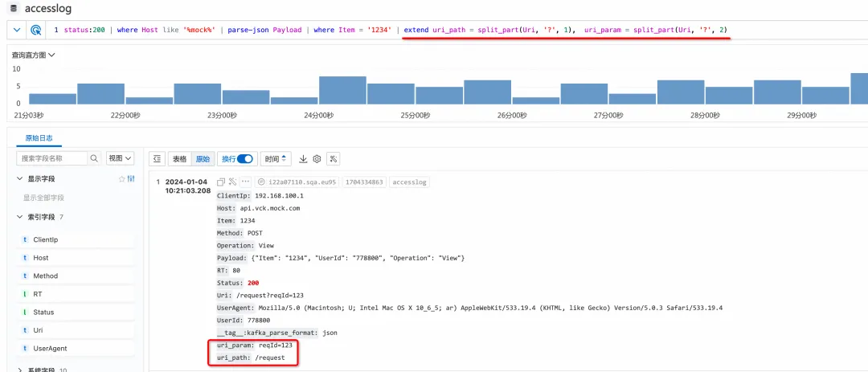Screen dimensions: 868x372
Task: Open the field filter sliders icon
Action: [x=131, y=179]
